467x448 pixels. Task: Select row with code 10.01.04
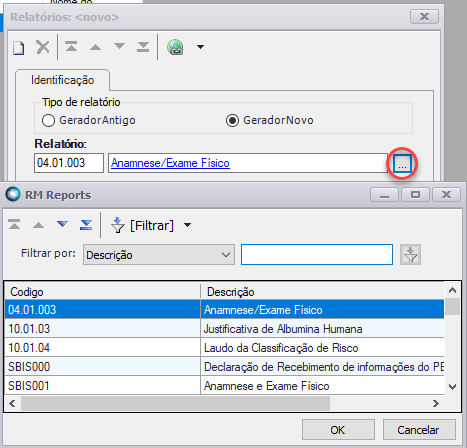point(102,348)
